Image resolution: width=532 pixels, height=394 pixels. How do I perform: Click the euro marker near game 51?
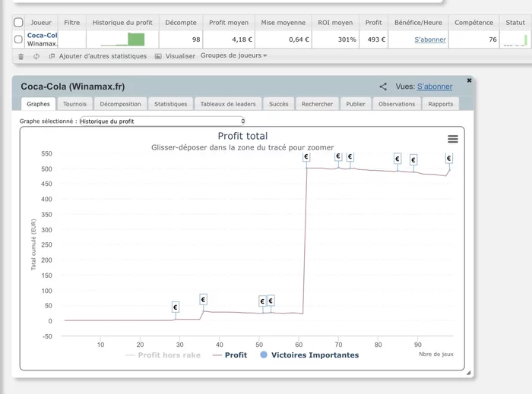coord(262,301)
